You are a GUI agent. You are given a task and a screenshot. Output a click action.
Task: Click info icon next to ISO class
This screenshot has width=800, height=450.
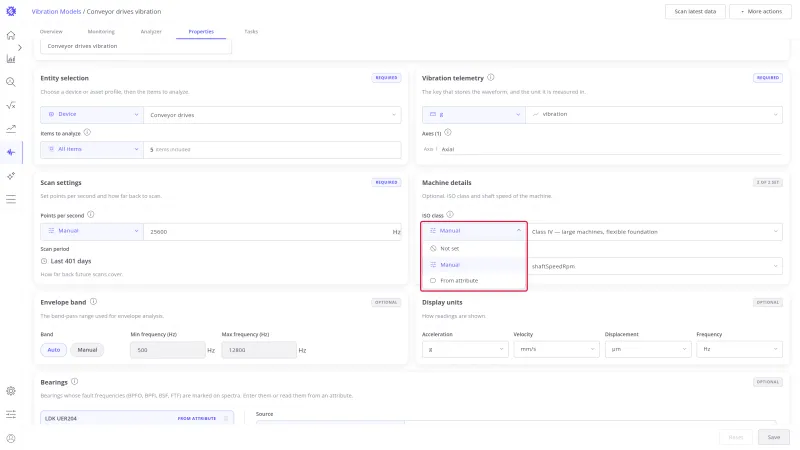click(449, 215)
